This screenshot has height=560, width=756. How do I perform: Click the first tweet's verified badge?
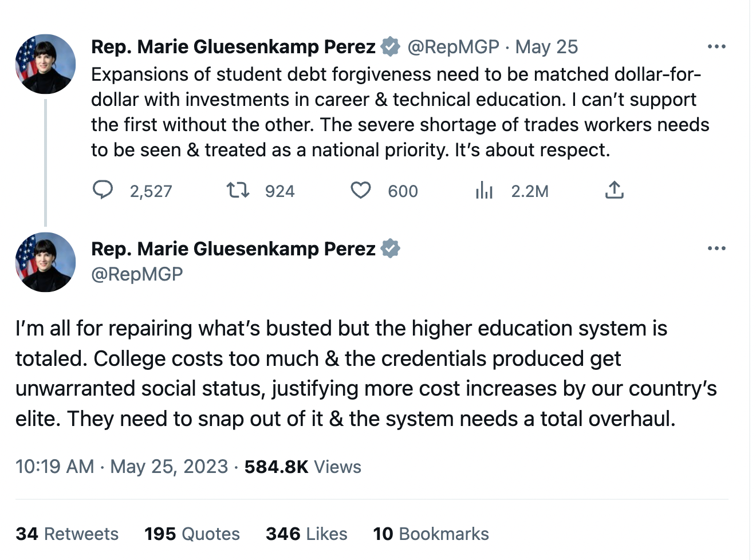[391, 46]
